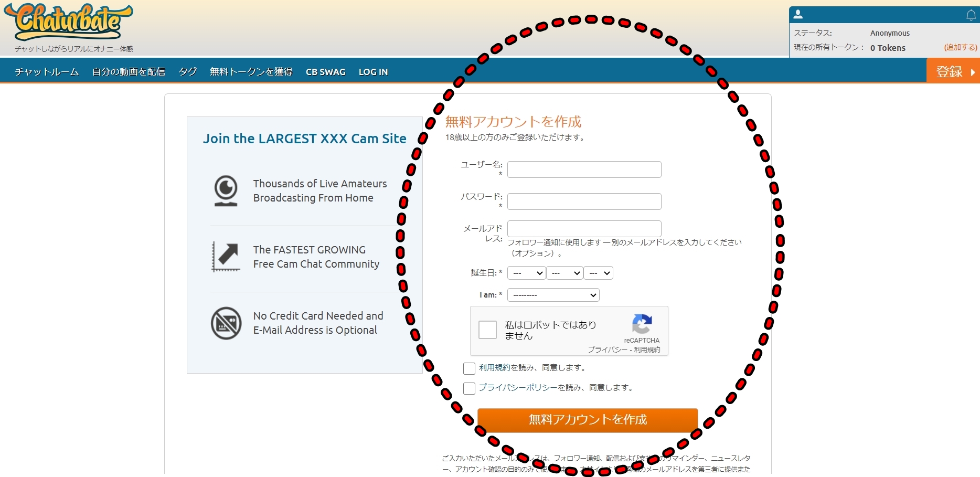Screen dimensions: 980x477
Task: Focus the ユーザー名 input field
Action: coord(584,169)
